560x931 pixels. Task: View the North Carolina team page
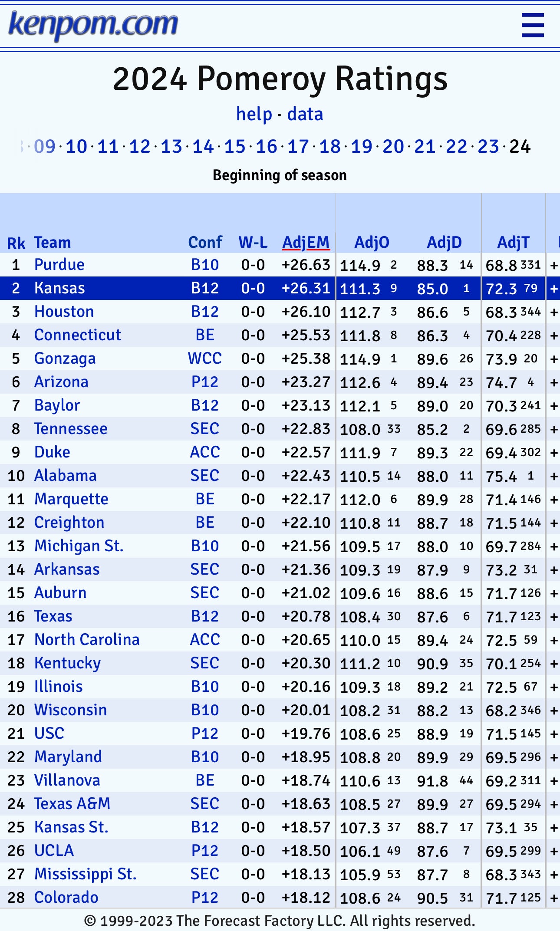click(86, 639)
